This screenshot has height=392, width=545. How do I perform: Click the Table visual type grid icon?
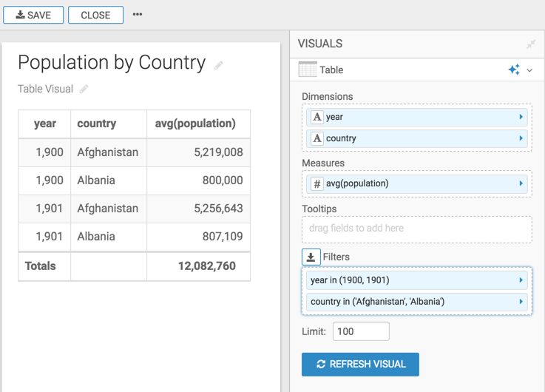click(308, 70)
